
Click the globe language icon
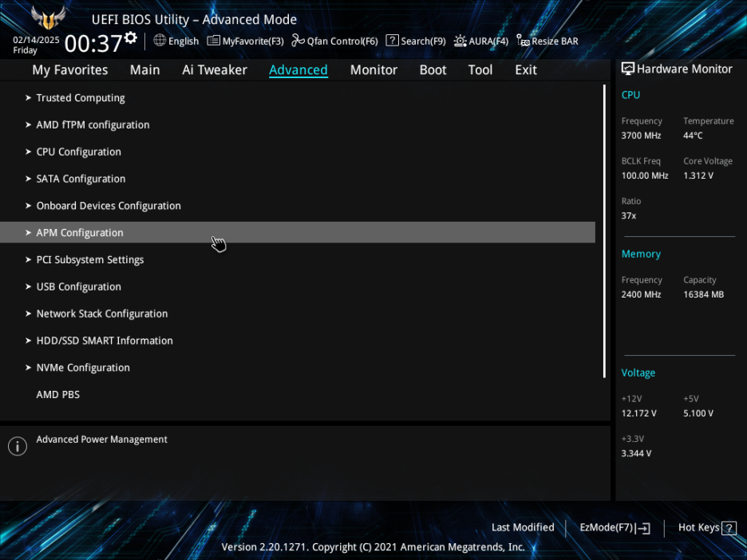(x=160, y=41)
